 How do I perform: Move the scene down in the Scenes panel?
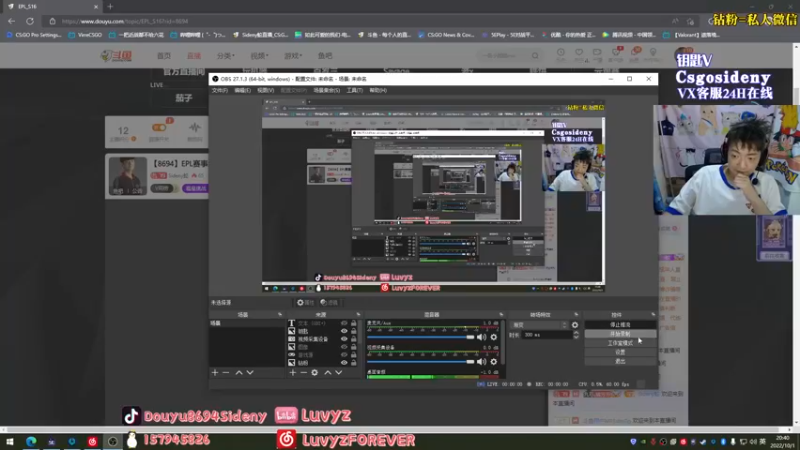250,372
